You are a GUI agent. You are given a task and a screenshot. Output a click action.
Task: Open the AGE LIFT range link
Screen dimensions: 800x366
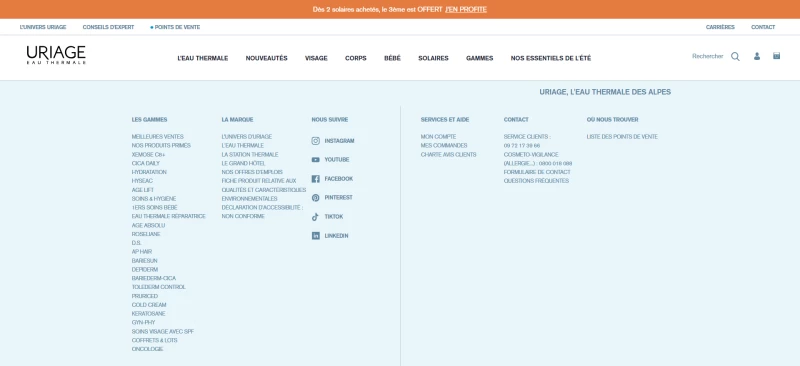tap(142, 190)
